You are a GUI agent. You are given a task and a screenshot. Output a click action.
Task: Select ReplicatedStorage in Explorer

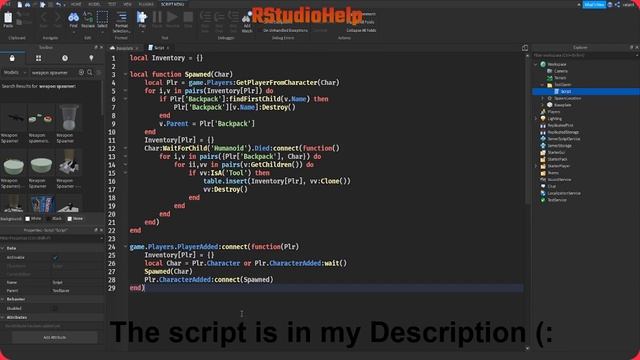[x=563, y=132]
